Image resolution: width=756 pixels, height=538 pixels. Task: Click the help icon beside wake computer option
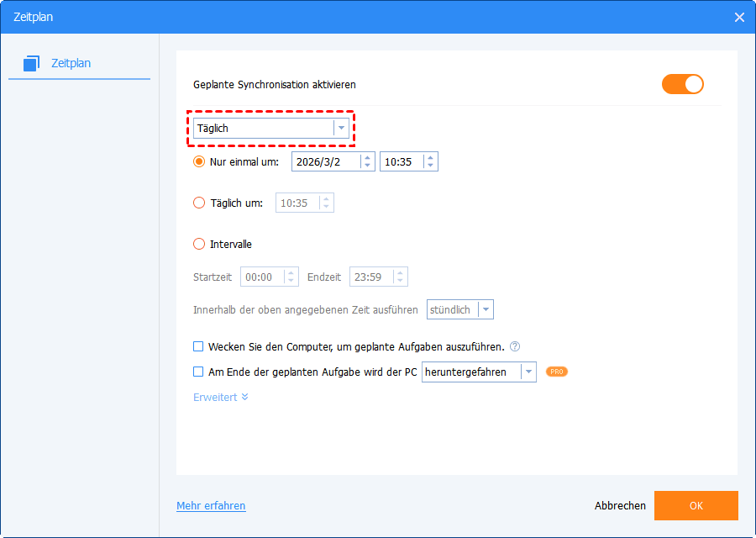point(515,346)
